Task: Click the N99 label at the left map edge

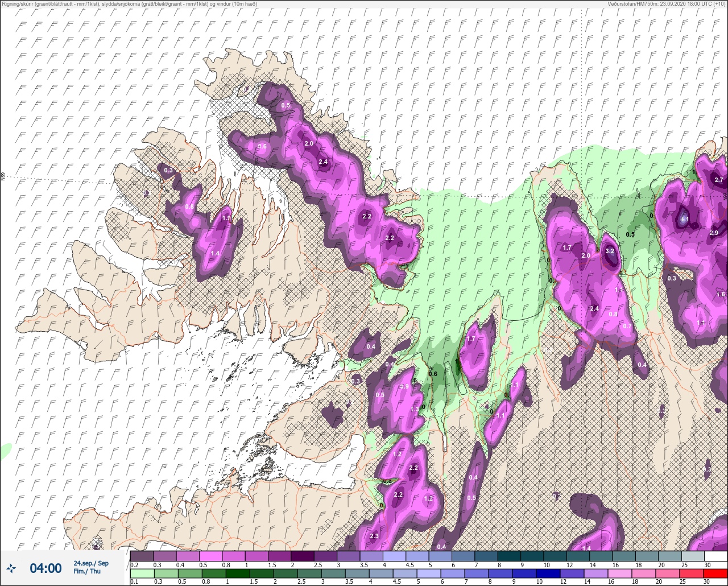Action: (x=3, y=177)
